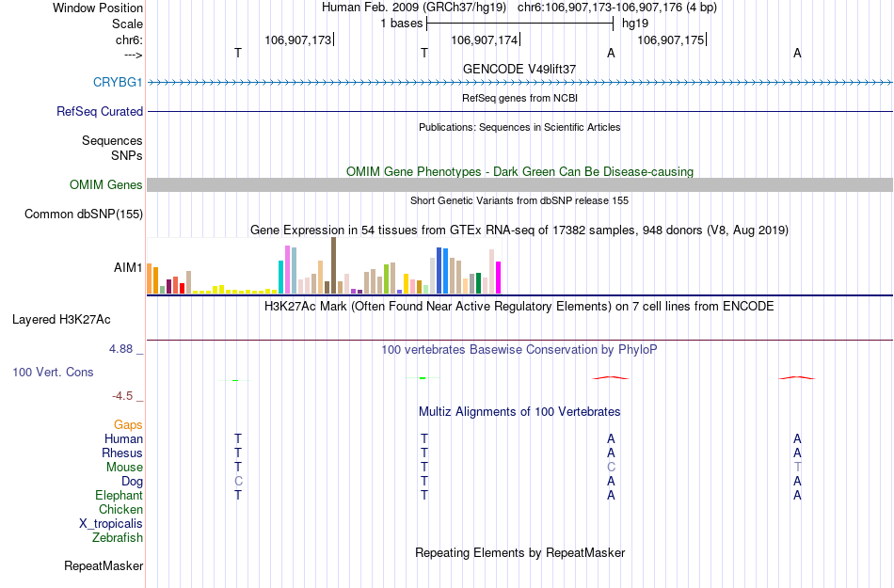Open '100 vertebrates Basewise Conservation by PhyloP' title
This screenshot has width=894, height=588.
pyautogui.click(x=519, y=350)
